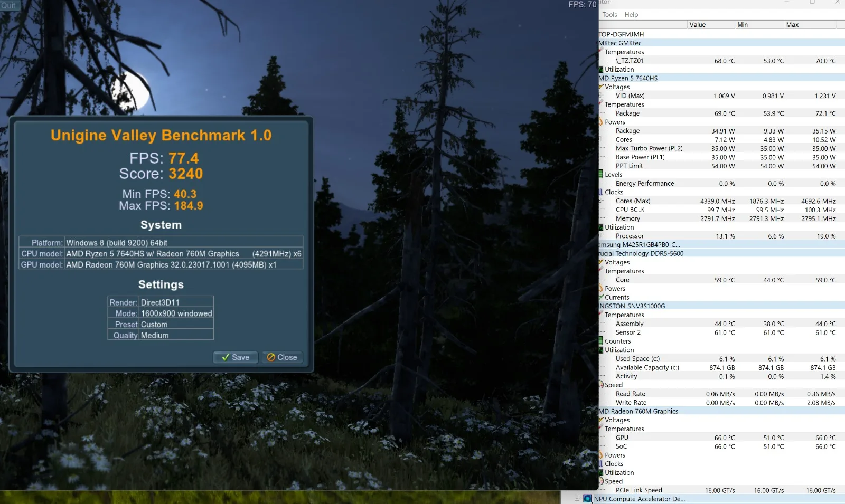845x504 pixels.
Task: Select the Ryzen 5 7640HS node
Action: (721, 78)
